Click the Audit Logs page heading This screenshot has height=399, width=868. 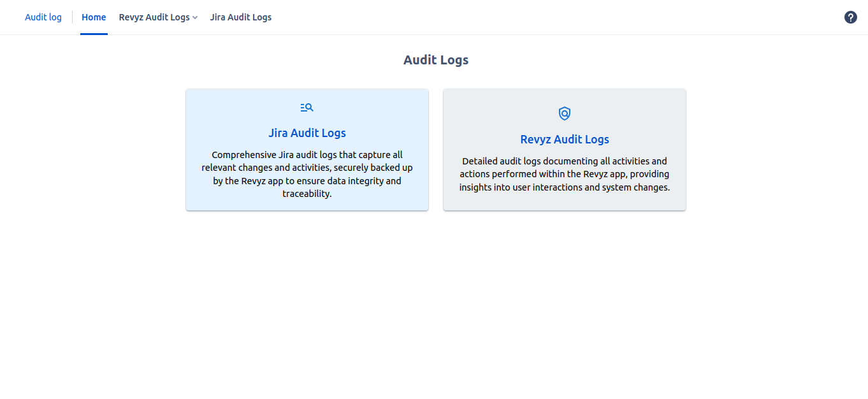[x=435, y=60]
